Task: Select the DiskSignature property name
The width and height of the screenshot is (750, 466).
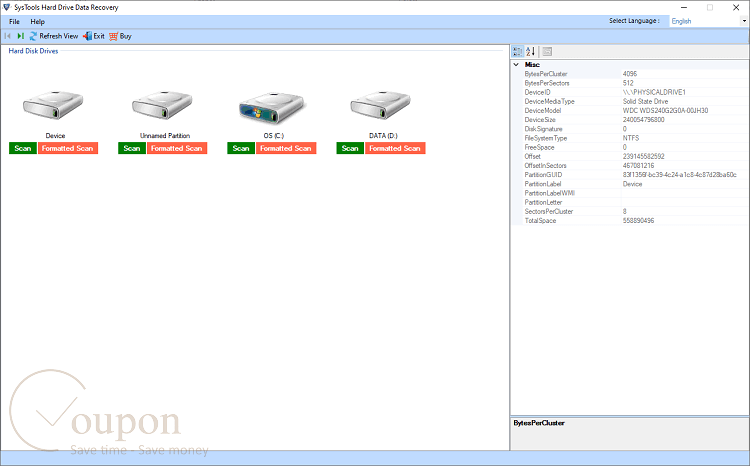Action: (x=543, y=129)
